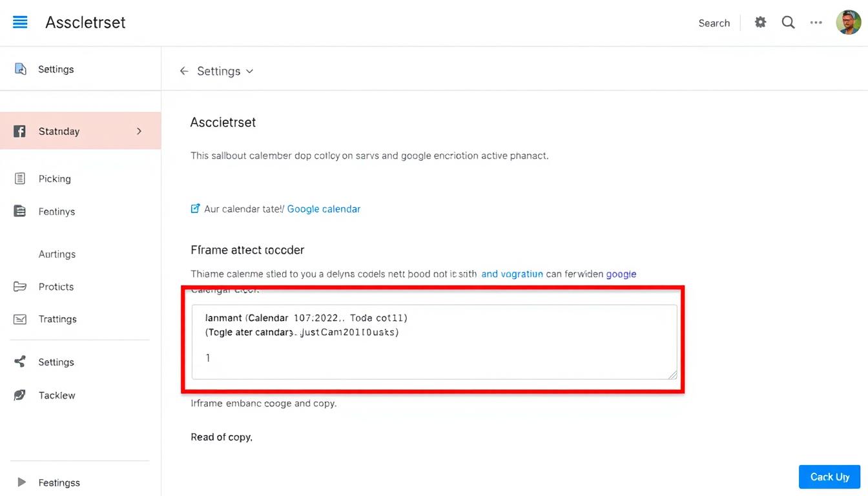Click the back arrow beside Settings
The width and height of the screenshot is (868, 496).
[184, 71]
